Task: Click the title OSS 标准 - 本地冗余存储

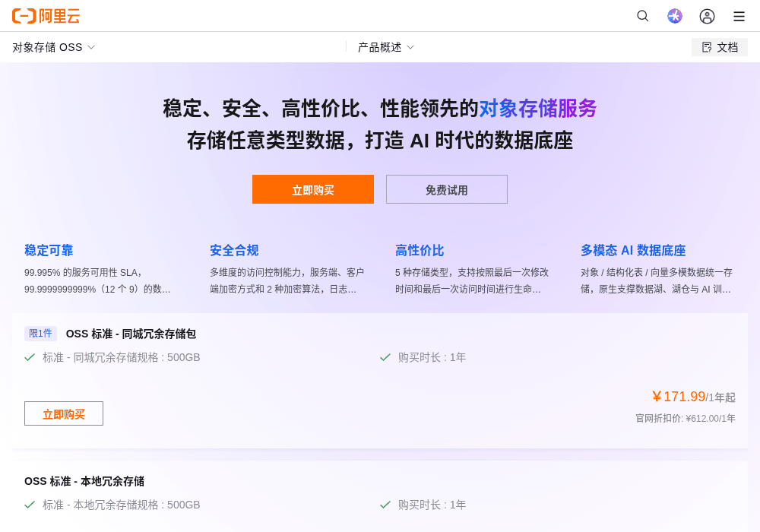Action: pos(84,481)
